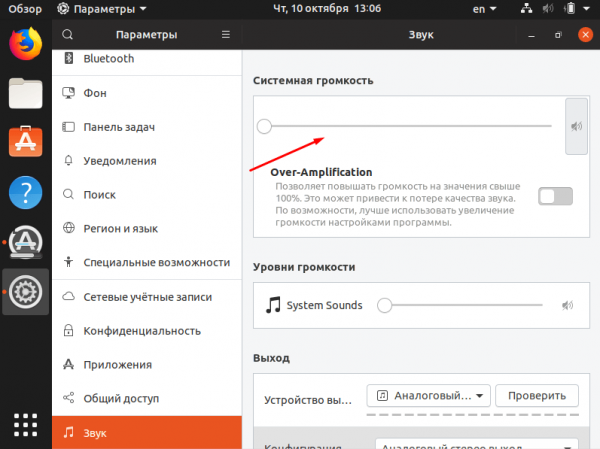Click the monitor icon beside Фон
The width and height of the screenshot is (600, 449).
[68, 93]
